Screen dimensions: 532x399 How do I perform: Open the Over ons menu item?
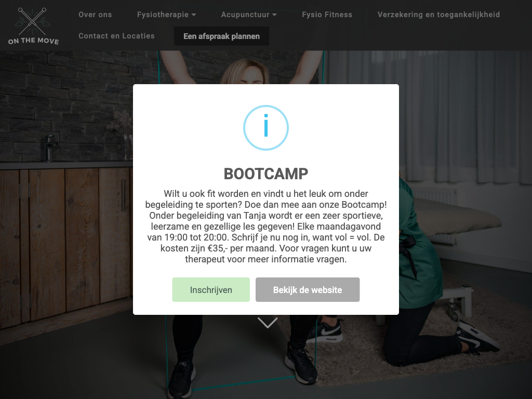coord(95,15)
